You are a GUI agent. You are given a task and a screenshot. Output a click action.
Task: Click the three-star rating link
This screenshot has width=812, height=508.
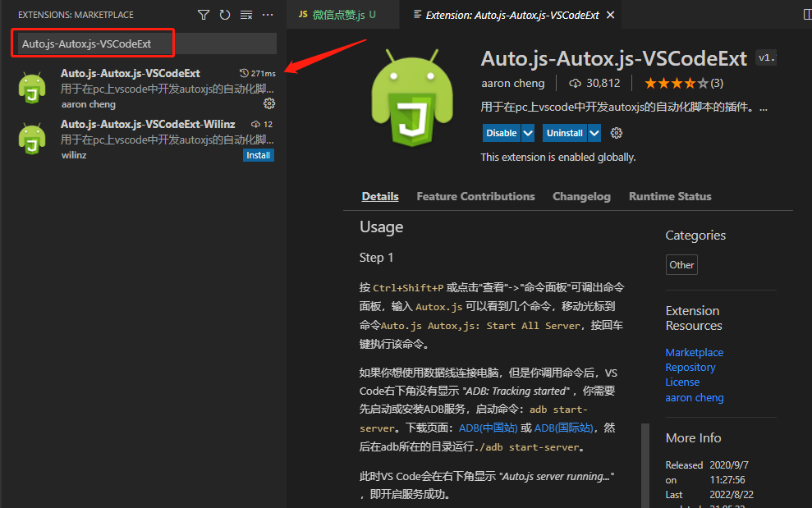click(682, 82)
